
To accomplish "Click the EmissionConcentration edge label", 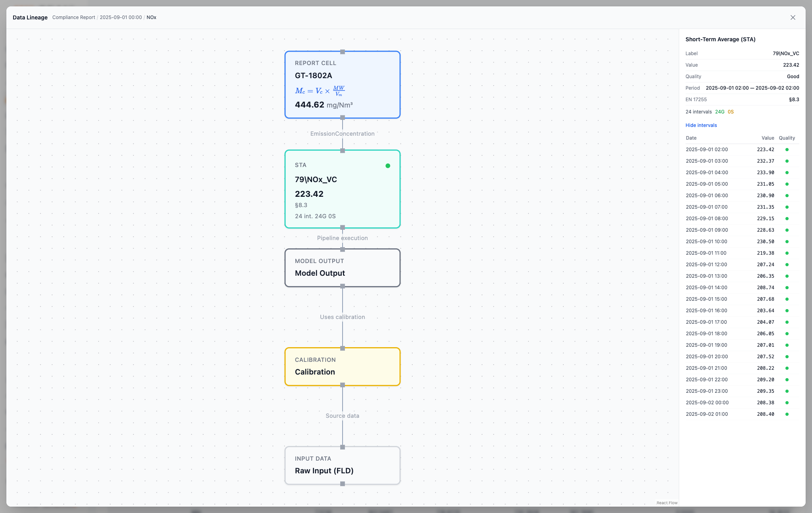I will tap(343, 134).
